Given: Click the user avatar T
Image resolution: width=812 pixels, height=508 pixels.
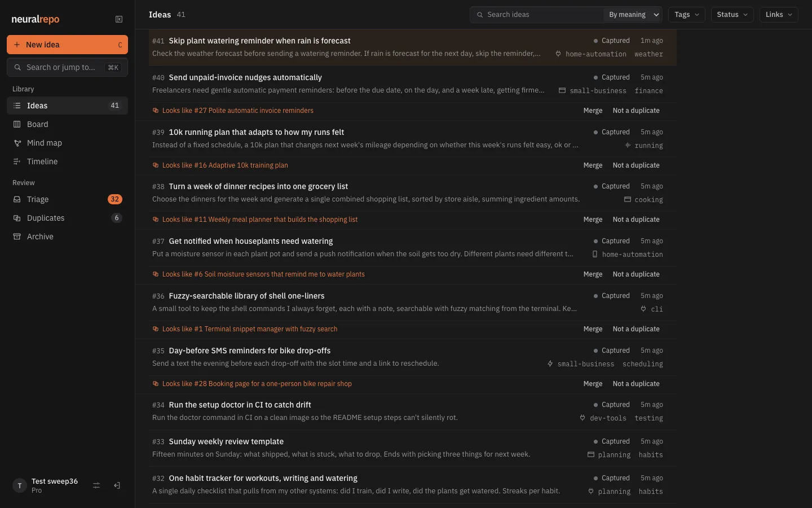Looking at the screenshot, I should [20, 485].
